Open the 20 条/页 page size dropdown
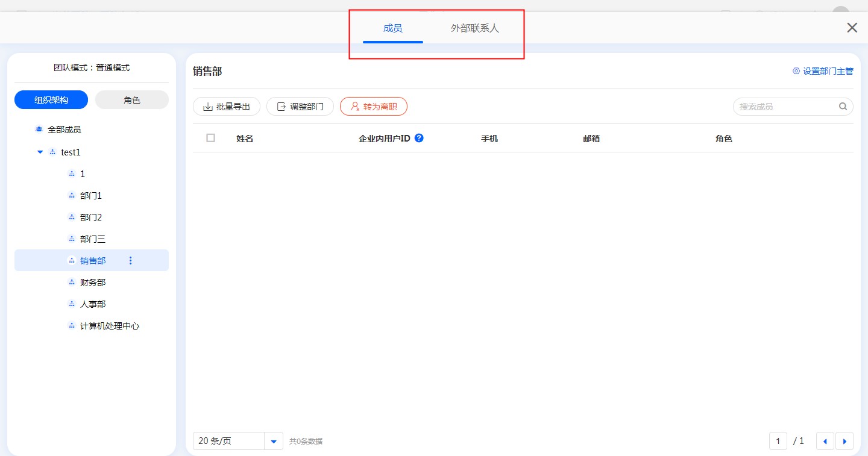This screenshot has width=868, height=456. coord(274,441)
